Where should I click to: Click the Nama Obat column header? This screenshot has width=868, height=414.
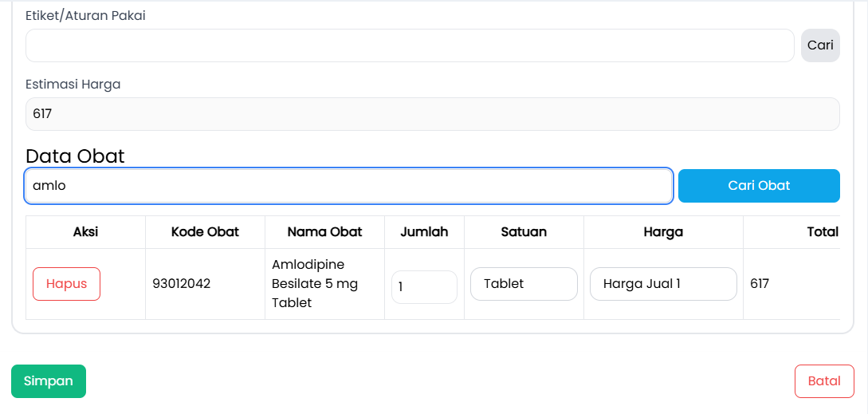pos(324,232)
